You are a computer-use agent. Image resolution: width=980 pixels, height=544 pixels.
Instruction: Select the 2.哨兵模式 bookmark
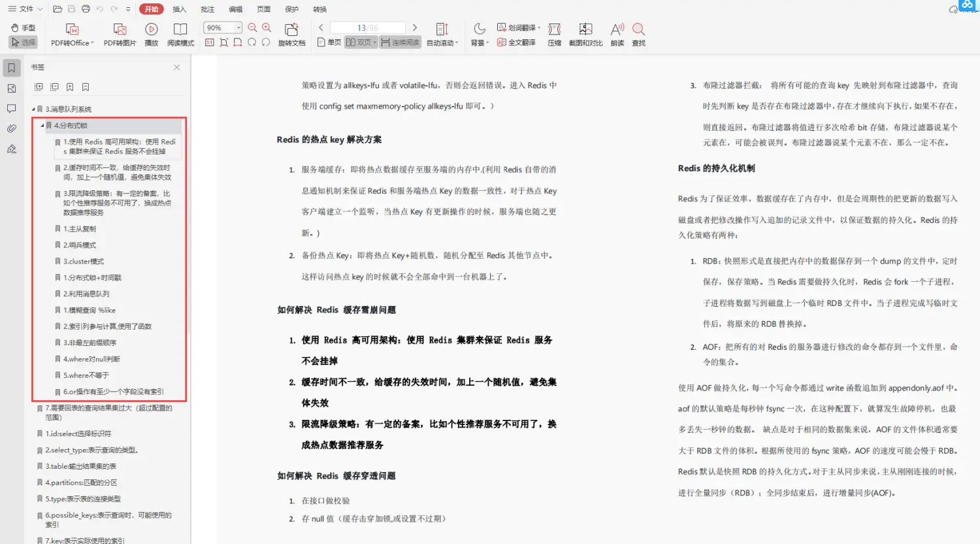point(80,245)
